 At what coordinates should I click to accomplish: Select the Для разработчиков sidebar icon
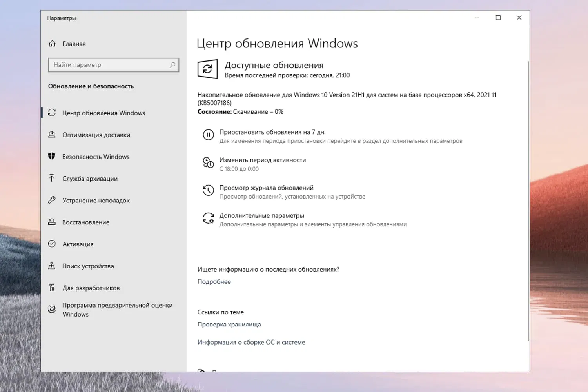(x=52, y=288)
